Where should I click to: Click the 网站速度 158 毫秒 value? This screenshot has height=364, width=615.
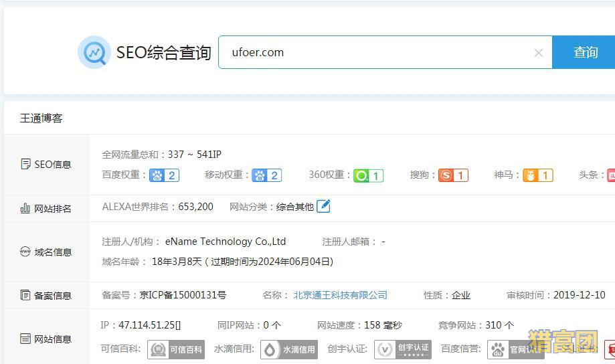[x=383, y=325]
